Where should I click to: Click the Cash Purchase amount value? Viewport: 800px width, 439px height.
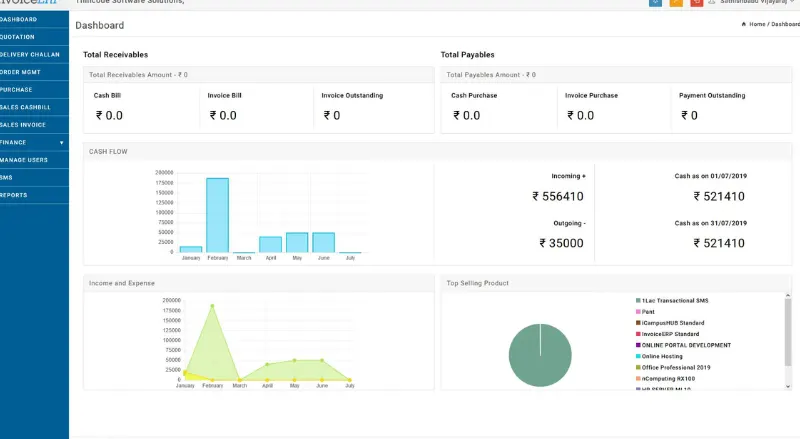tap(466, 115)
